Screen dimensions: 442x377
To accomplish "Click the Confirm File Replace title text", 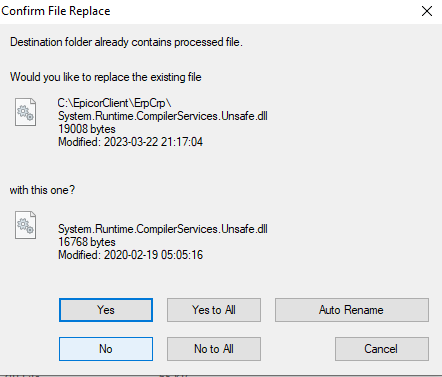I will tap(56, 11).
